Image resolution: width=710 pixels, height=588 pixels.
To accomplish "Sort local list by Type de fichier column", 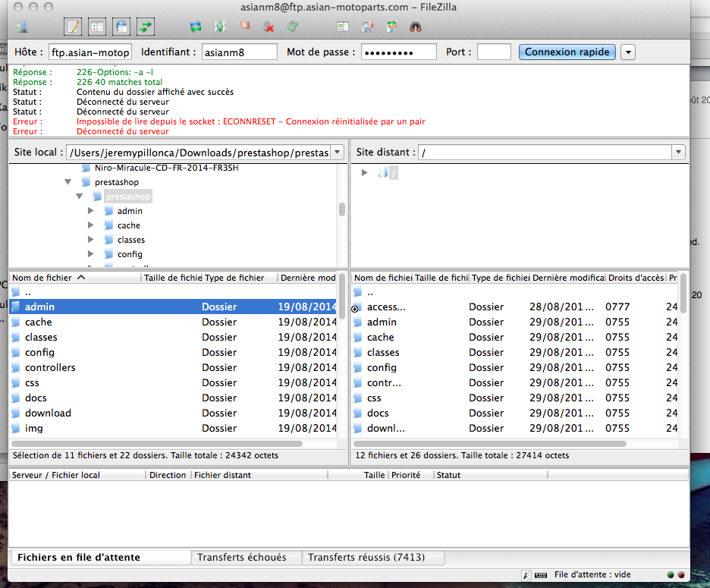I will 240,278.
